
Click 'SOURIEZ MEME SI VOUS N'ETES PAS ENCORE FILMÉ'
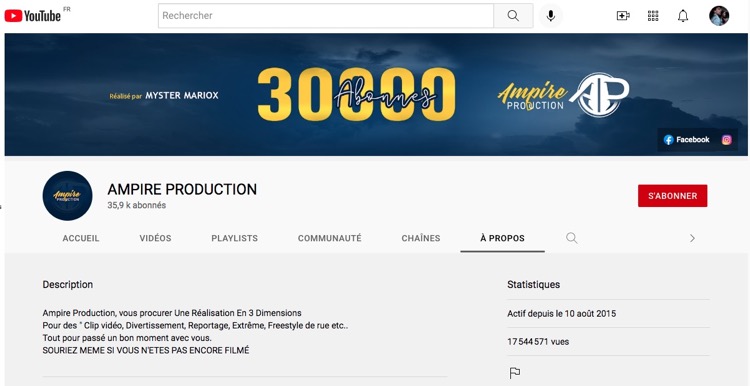click(146, 351)
